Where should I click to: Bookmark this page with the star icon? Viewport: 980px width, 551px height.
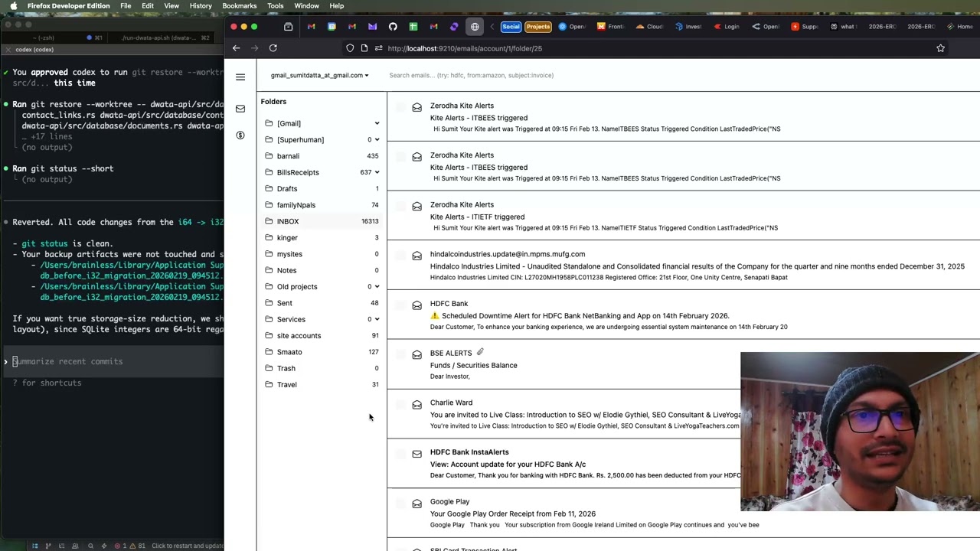pyautogui.click(x=940, y=48)
